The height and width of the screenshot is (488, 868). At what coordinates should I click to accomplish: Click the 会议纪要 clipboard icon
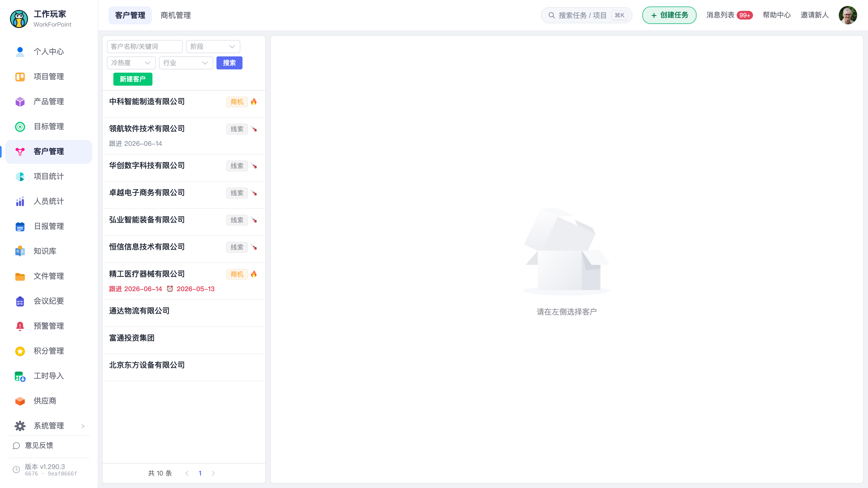[x=20, y=301]
